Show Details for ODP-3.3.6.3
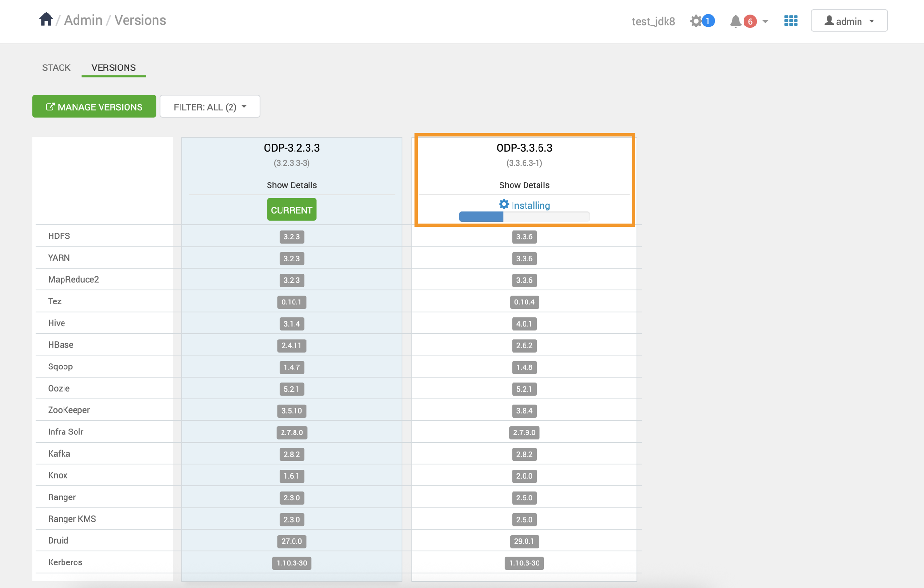This screenshot has height=588, width=924. click(x=524, y=185)
